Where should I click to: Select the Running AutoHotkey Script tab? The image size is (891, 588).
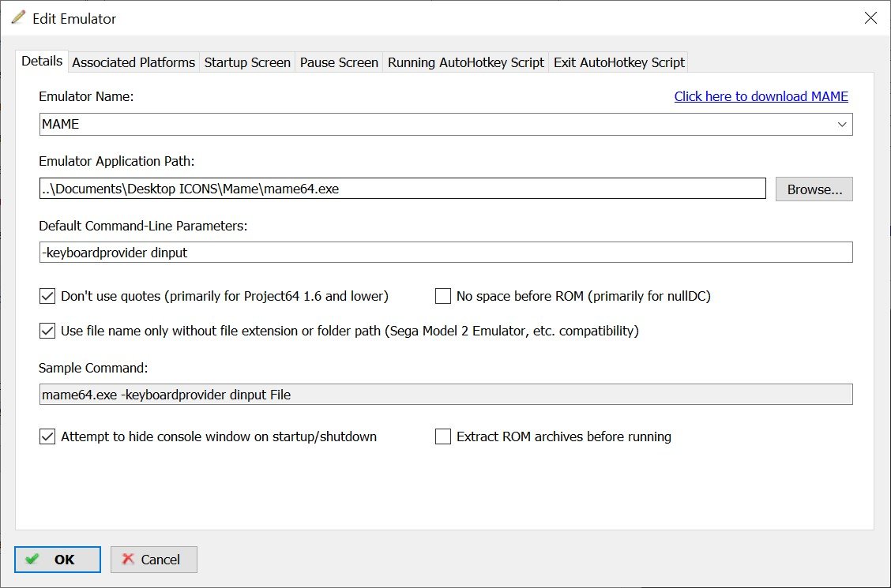(466, 62)
